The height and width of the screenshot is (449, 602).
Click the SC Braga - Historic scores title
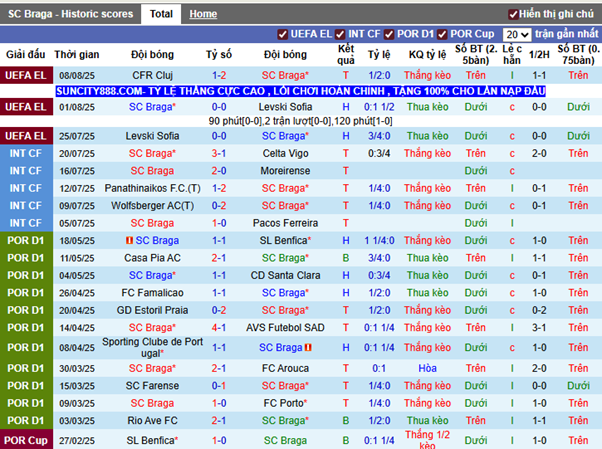[70, 14]
